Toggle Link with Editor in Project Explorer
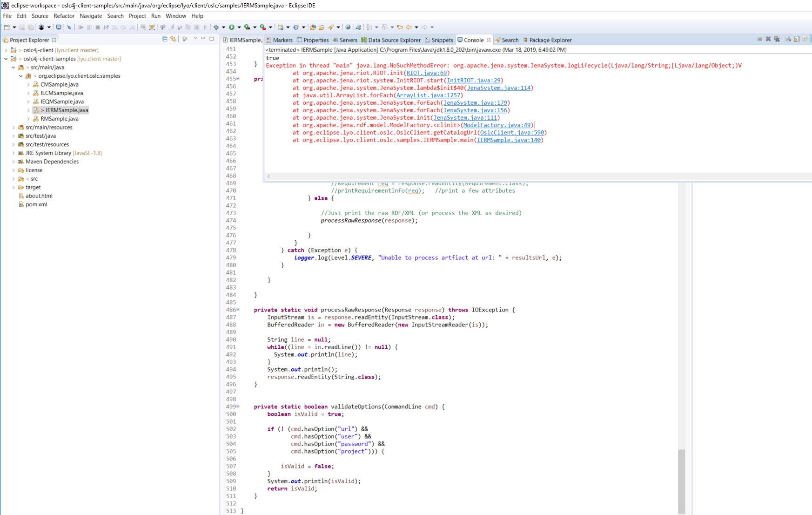This screenshot has width=812, height=515. point(173,39)
